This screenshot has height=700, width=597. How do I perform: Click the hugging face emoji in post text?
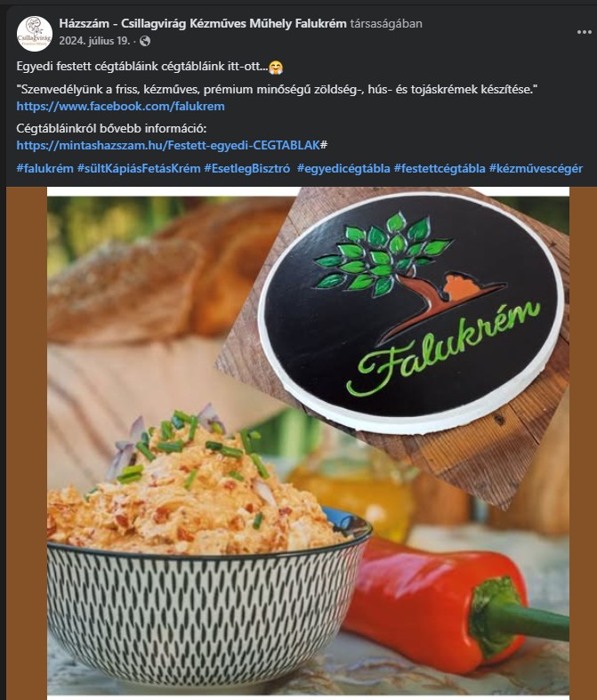pos(276,67)
